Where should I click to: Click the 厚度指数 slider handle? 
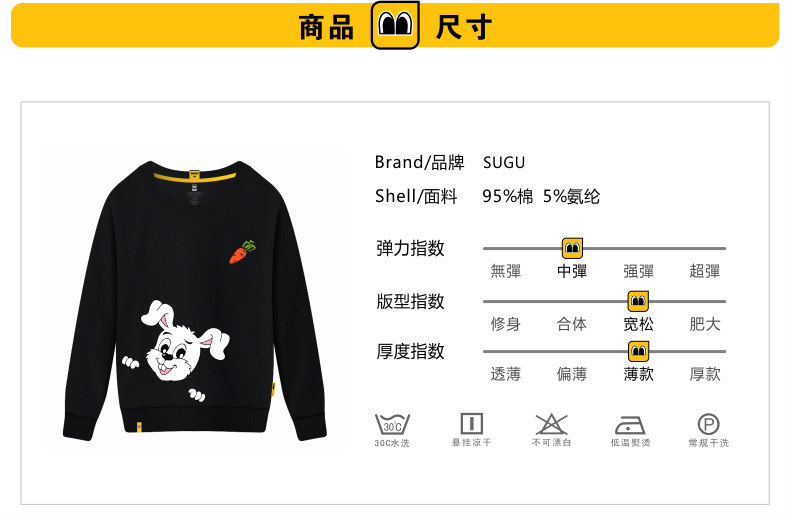(638, 351)
